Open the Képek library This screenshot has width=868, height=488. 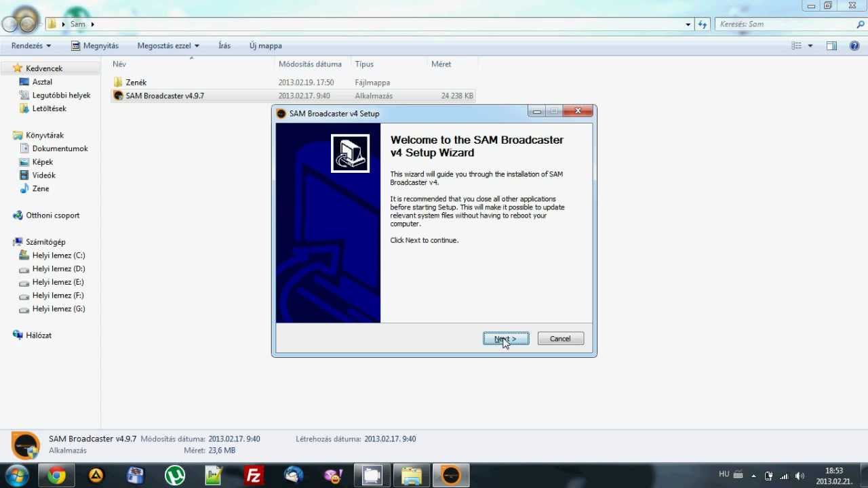coord(42,162)
